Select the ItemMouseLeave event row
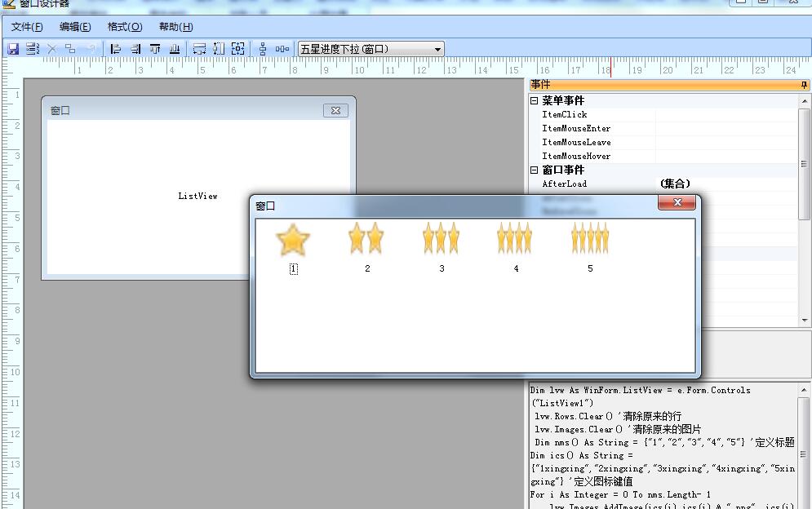Screen dimensions: 812x509 tap(663, 143)
